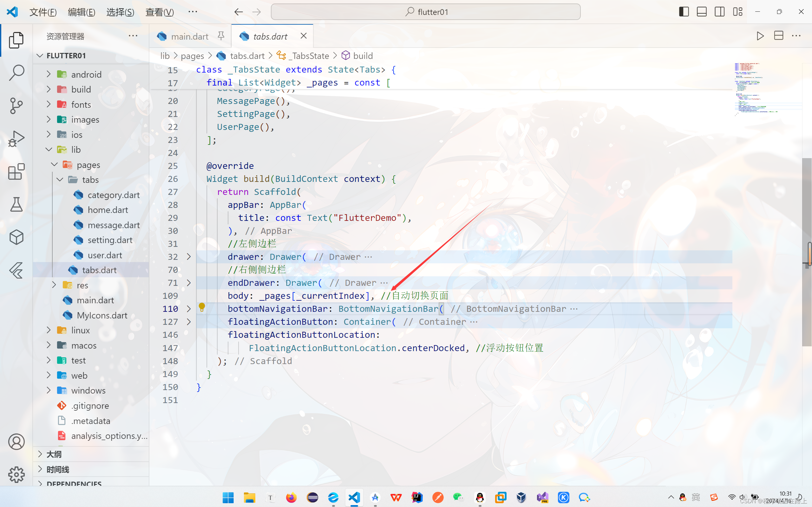Switch to the main.dart tab
812x507 pixels.
[189, 36]
